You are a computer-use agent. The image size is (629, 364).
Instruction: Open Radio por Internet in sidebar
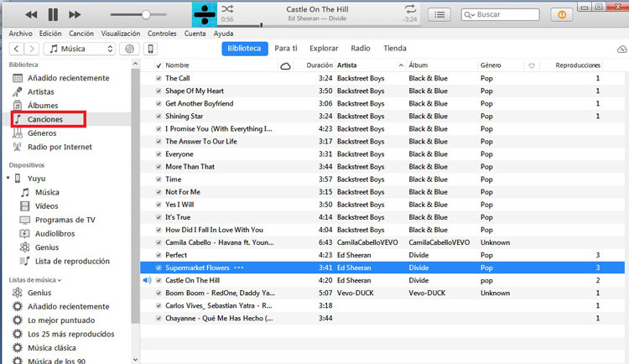coord(60,147)
